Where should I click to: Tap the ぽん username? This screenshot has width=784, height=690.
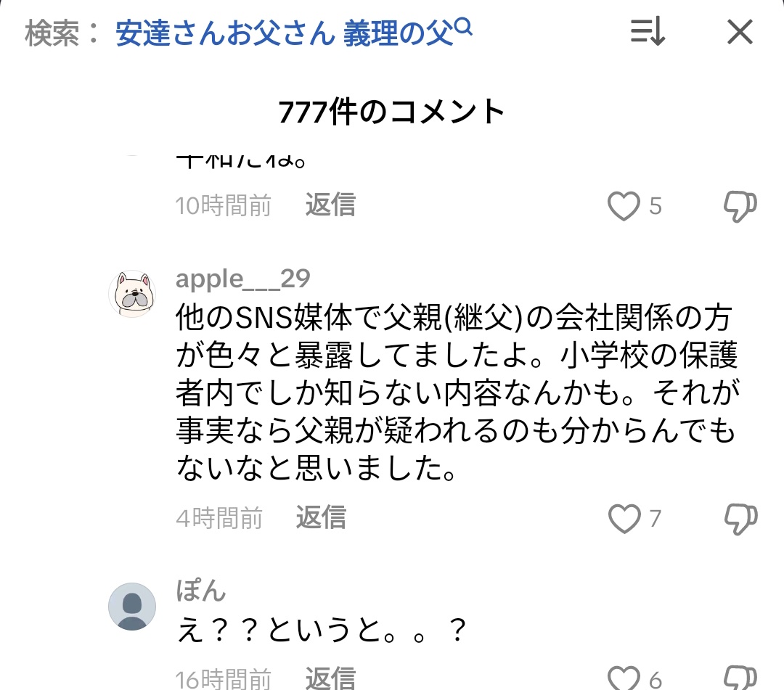pos(201,591)
